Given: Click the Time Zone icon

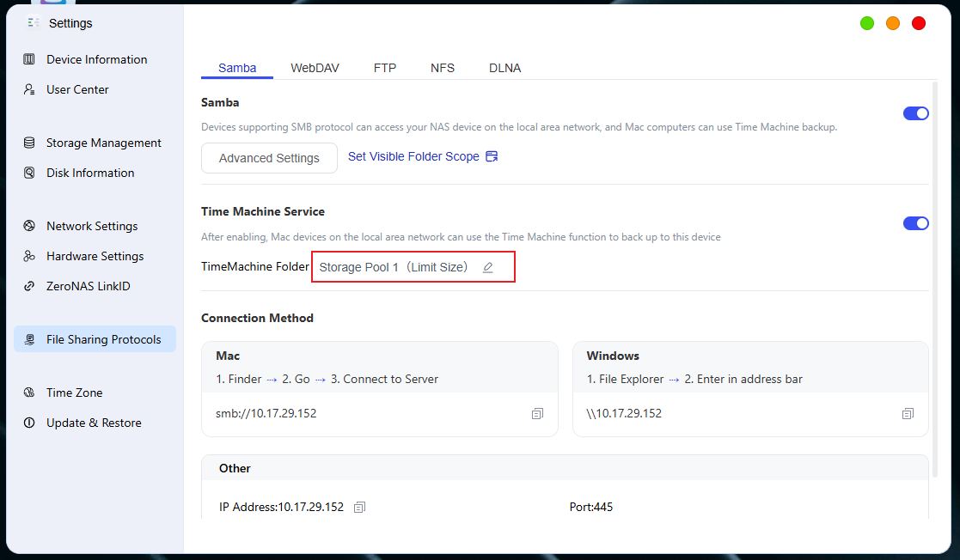Looking at the screenshot, I should pyautogui.click(x=28, y=393).
